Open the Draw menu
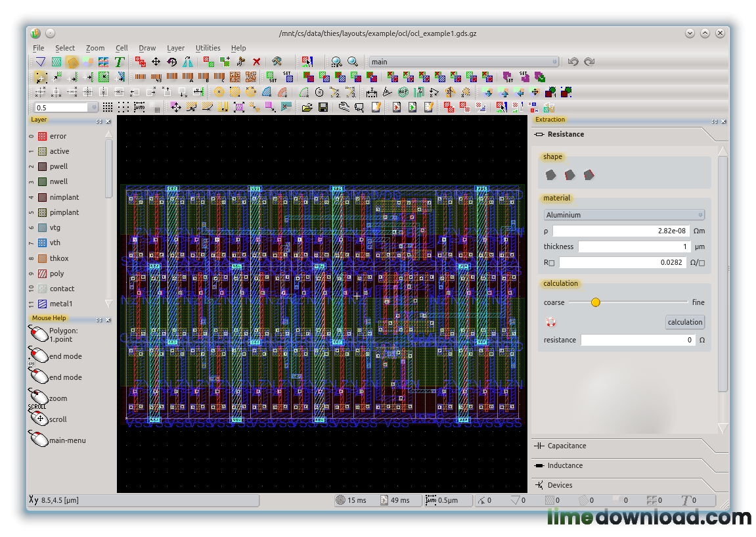Image resolution: width=756 pixels, height=537 pixels. click(x=147, y=47)
